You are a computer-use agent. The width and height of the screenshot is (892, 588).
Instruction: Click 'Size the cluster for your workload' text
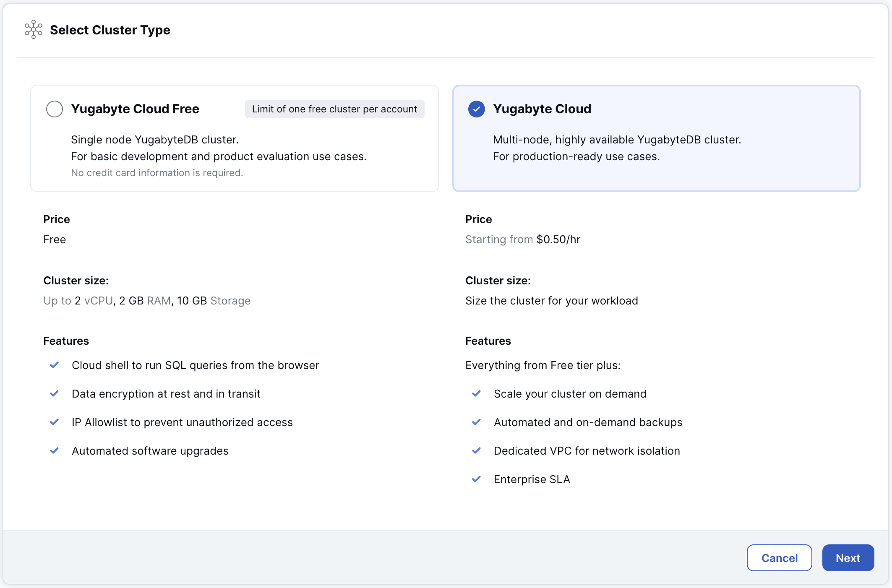(552, 301)
